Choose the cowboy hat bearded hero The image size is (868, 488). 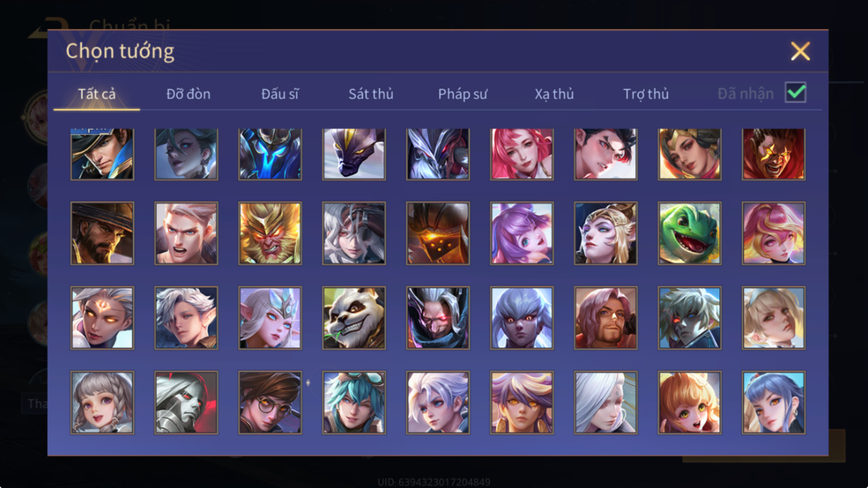102,233
